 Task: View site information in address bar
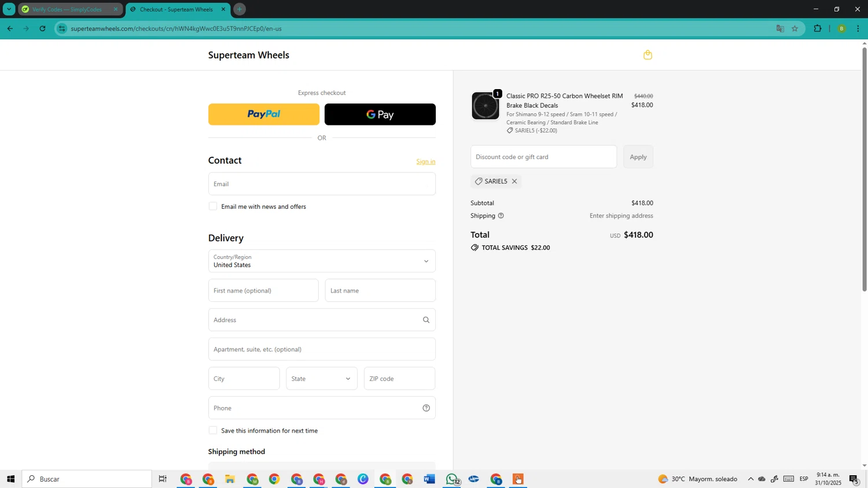62,28
